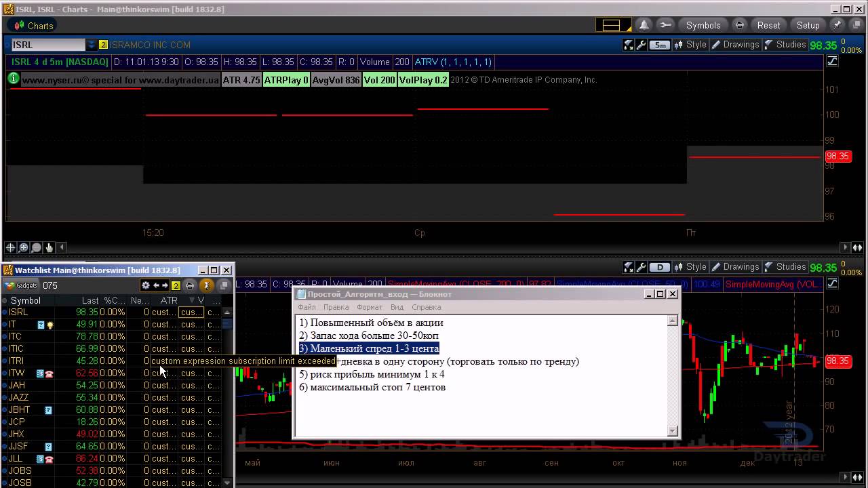This screenshot has height=488, width=868.
Task: Click the alerts bell icon in toolbar
Action: (x=644, y=25)
